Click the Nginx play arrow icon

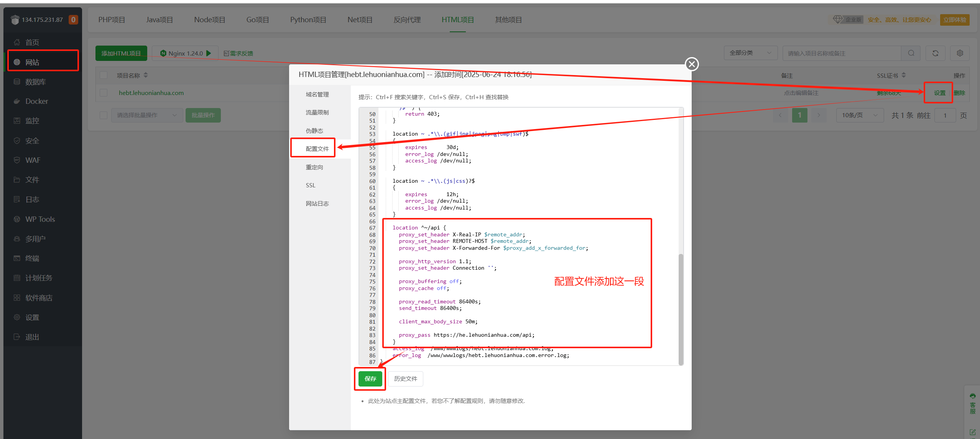click(209, 53)
